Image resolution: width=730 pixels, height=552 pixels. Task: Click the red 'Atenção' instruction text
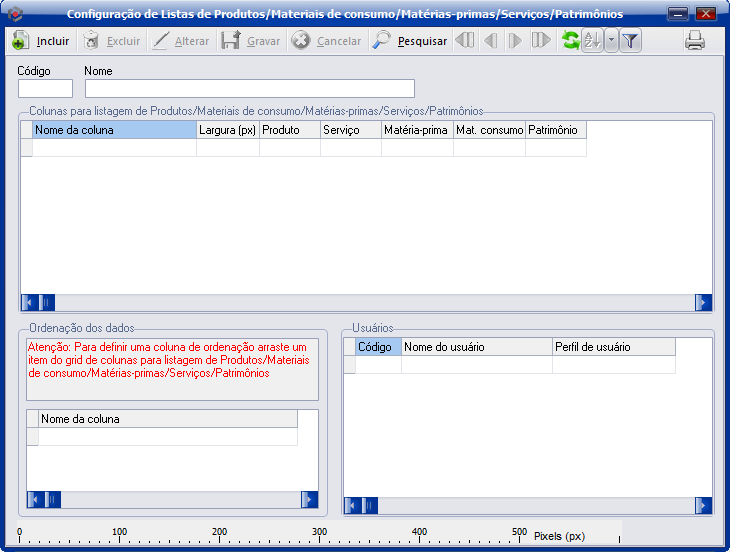[169, 360]
